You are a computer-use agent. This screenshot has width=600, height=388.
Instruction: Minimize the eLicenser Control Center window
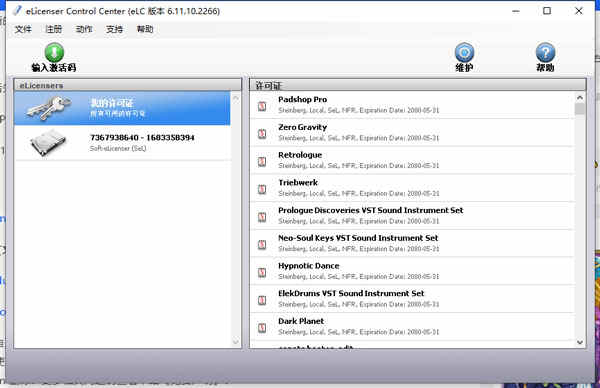pos(516,11)
